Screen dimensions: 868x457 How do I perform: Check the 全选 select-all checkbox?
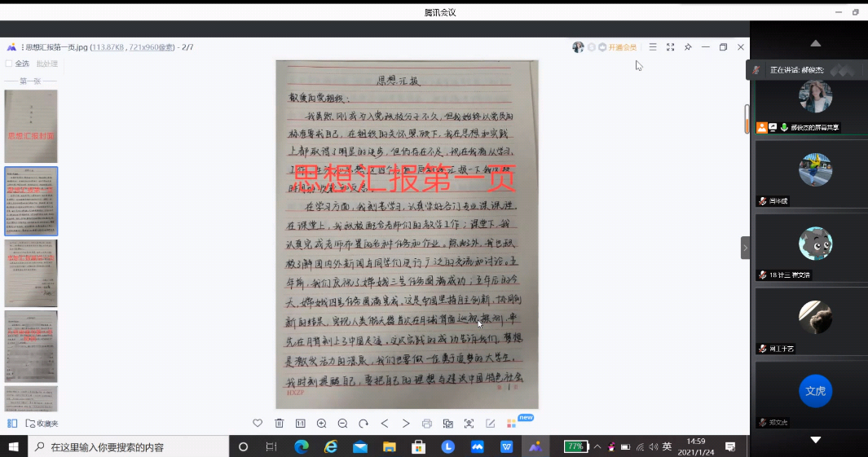click(9, 64)
